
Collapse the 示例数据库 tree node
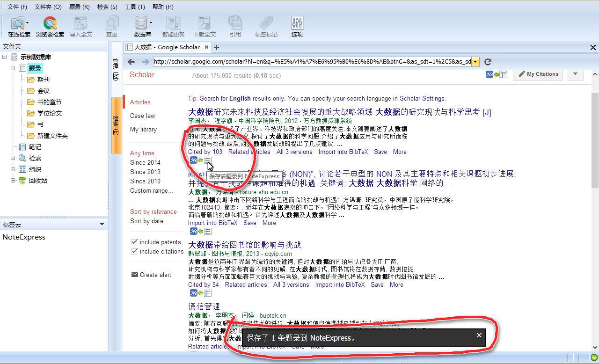pyautogui.click(x=5, y=57)
